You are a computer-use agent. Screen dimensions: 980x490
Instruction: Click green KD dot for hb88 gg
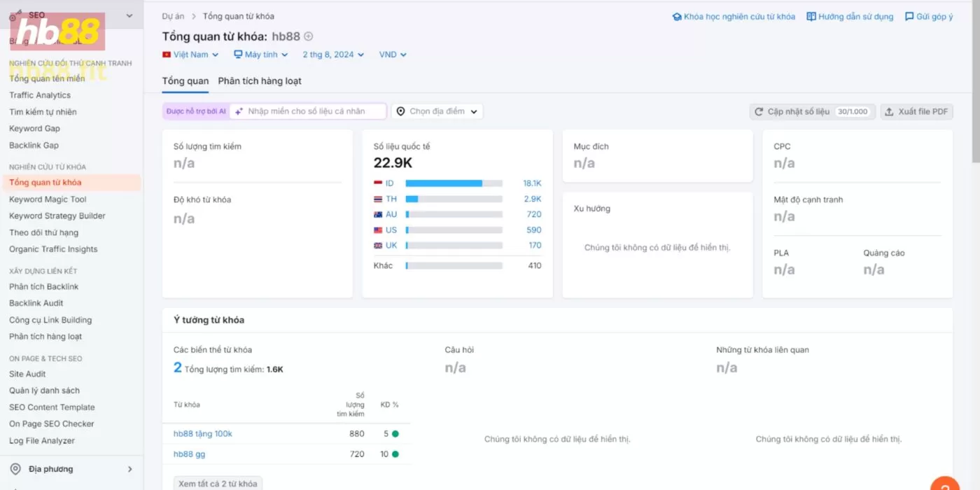tap(395, 454)
